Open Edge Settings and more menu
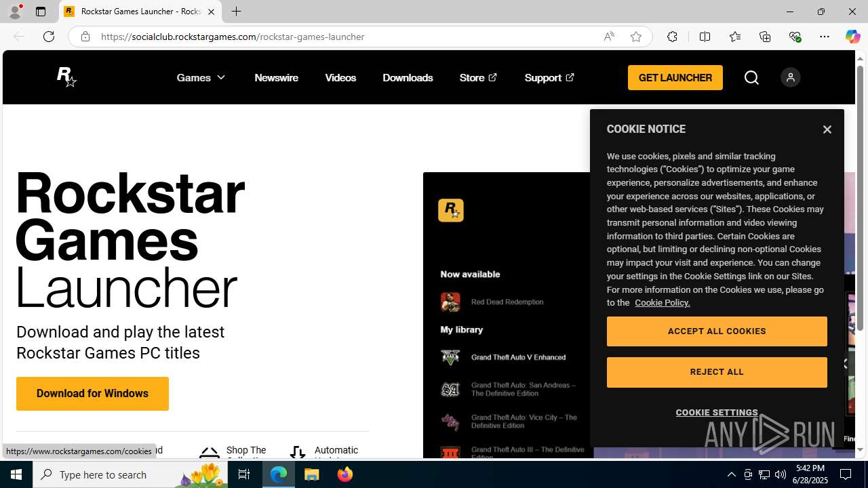This screenshot has height=488, width=868. (825, 37)
